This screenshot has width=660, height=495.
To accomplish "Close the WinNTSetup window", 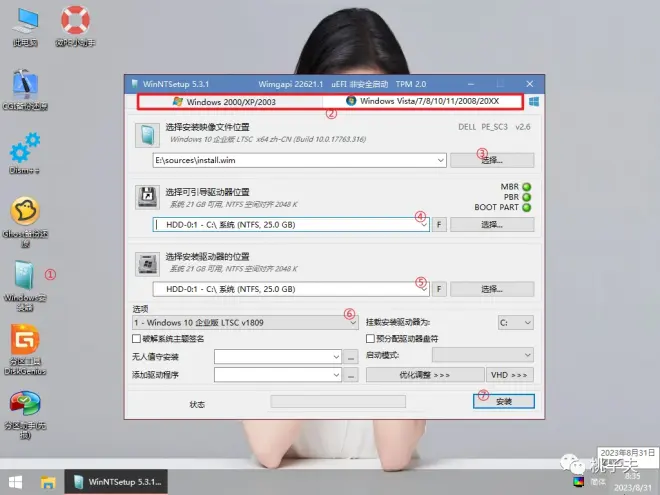I will click(530, 84).
